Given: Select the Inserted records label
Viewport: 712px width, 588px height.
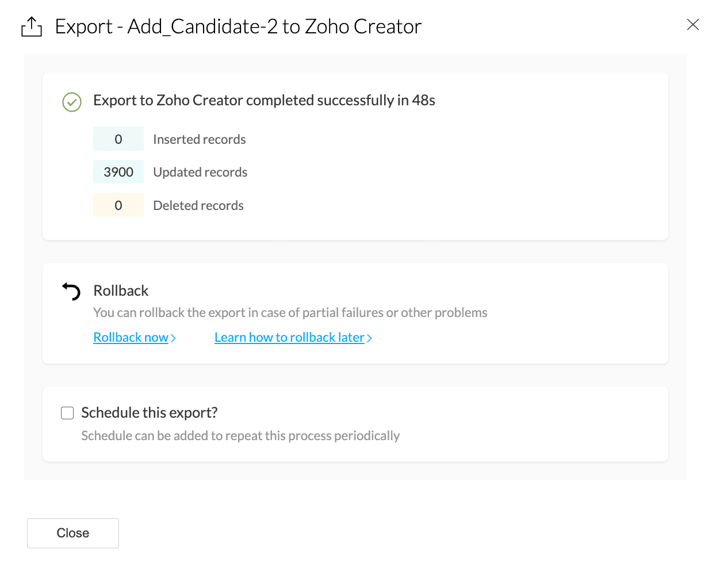Looking at the screenshot, I should [199, 139].
